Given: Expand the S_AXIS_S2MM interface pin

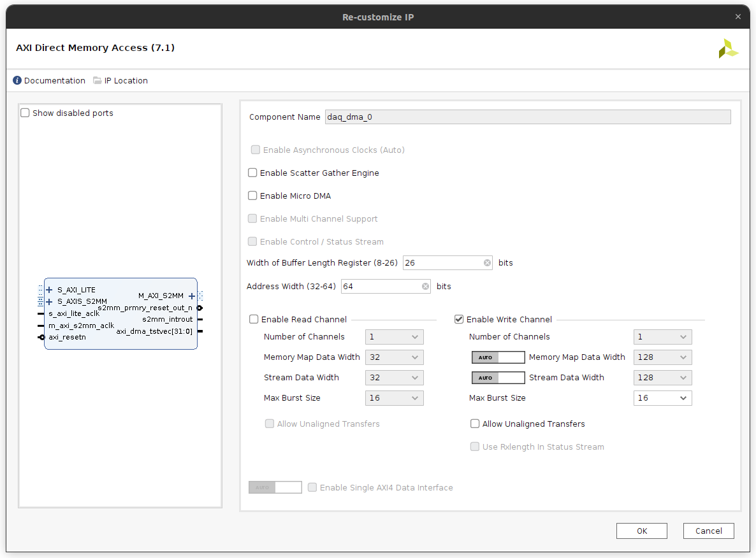Looking at the screenshot, I should [49, 302].
